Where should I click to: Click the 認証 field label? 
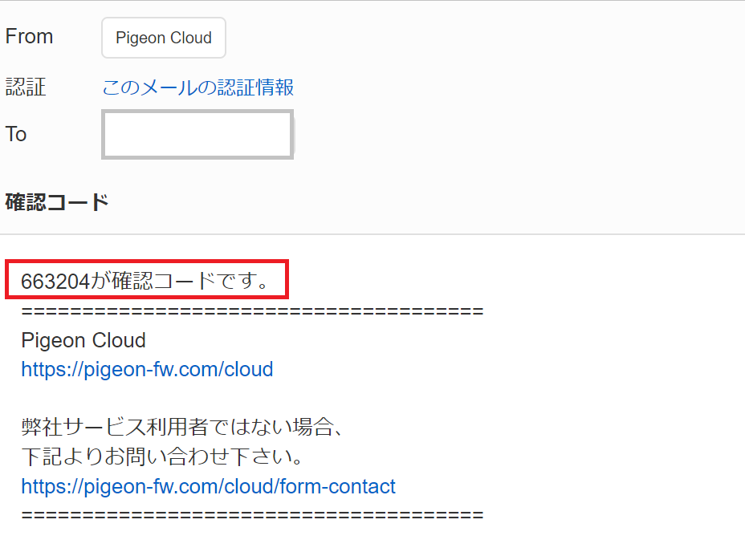(x=26, y=87)
